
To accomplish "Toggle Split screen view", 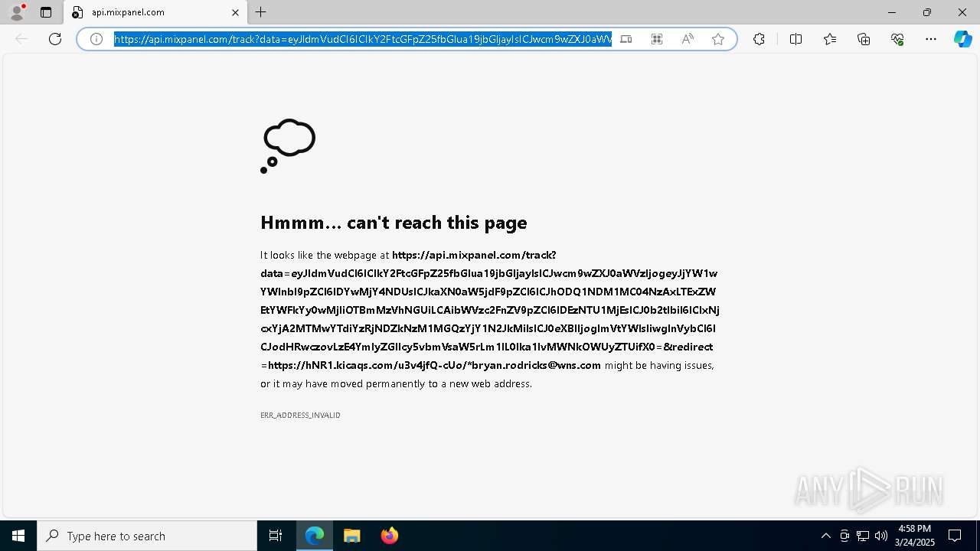I will point(795,39).
